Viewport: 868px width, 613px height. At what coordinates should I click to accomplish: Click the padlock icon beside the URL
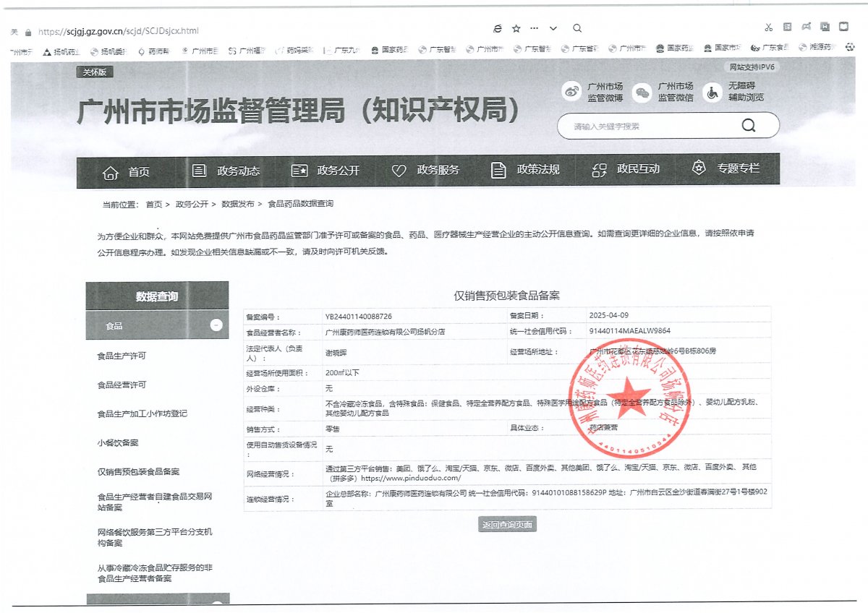click(28, 32)
